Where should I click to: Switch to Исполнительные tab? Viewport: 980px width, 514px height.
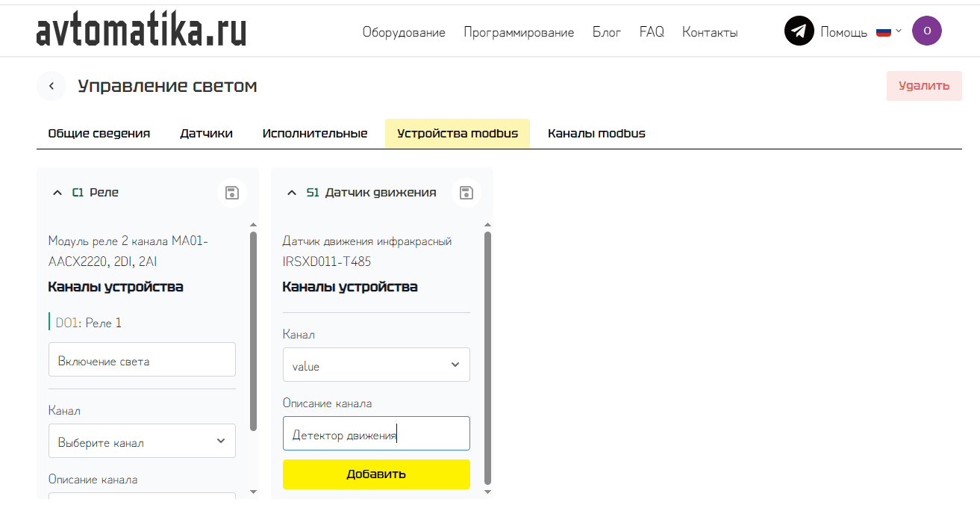coord(315,134)
